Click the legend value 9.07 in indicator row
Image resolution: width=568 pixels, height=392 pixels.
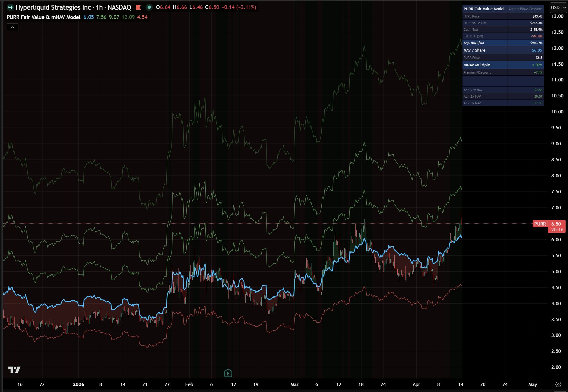tap(114, 17)
